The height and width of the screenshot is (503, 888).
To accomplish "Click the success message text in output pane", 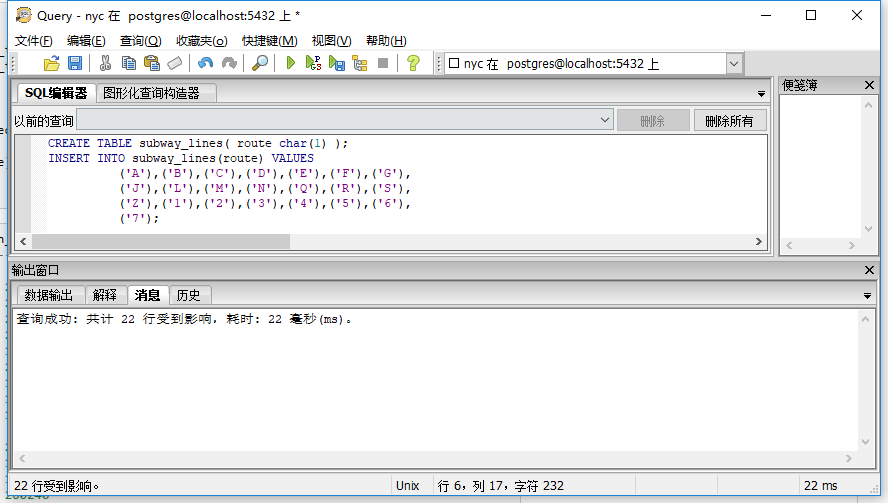I will pyautogui.click(x=184, y=319).
